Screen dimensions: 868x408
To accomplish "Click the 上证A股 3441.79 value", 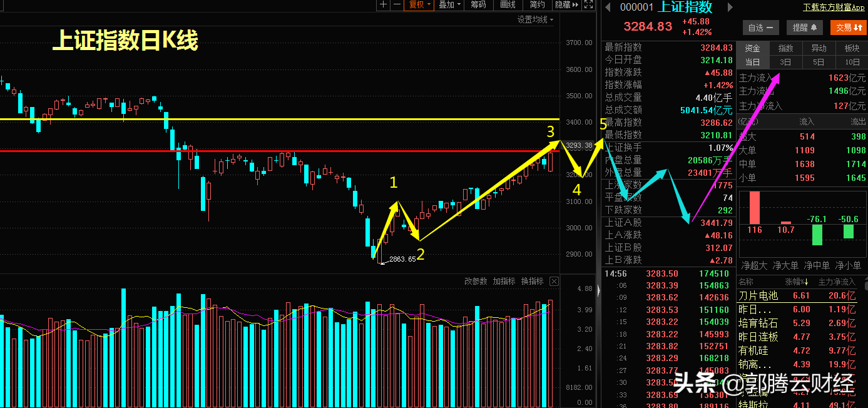I will click(717, 222).
